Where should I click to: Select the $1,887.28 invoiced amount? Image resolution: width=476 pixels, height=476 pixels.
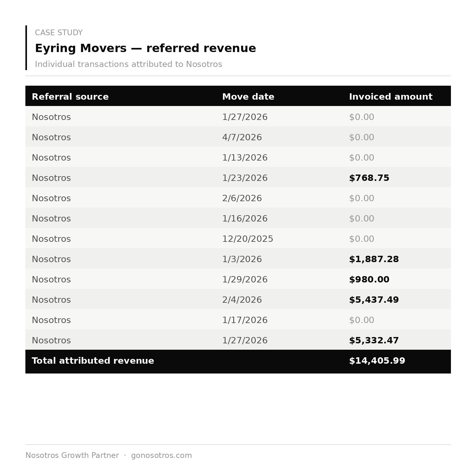(x=374, y=259)
